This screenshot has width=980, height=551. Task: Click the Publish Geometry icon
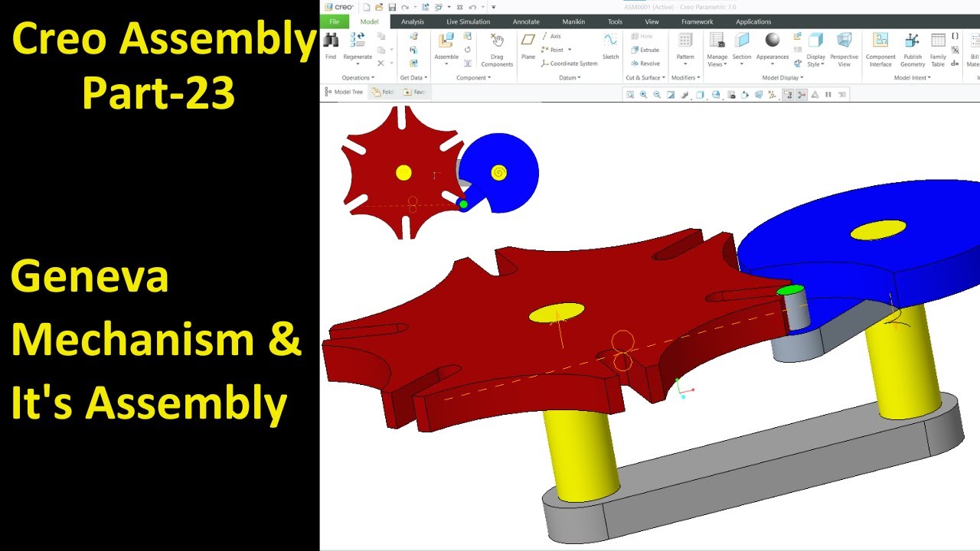913,41
